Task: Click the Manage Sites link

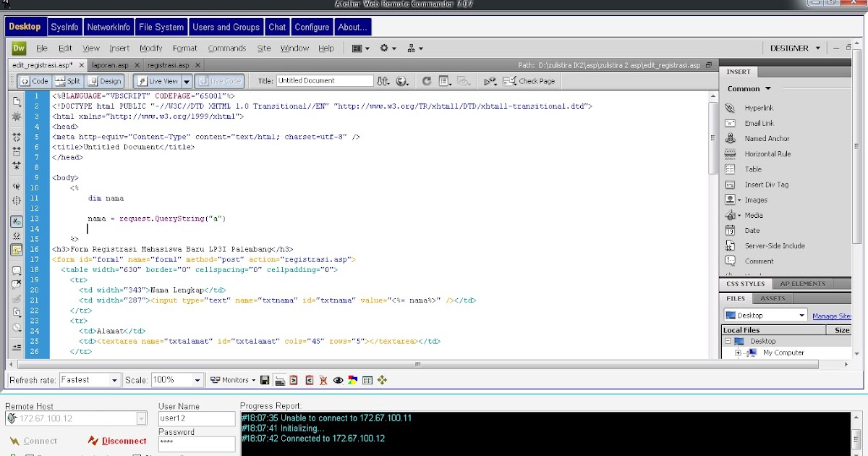Action: [x=832, y=316]
